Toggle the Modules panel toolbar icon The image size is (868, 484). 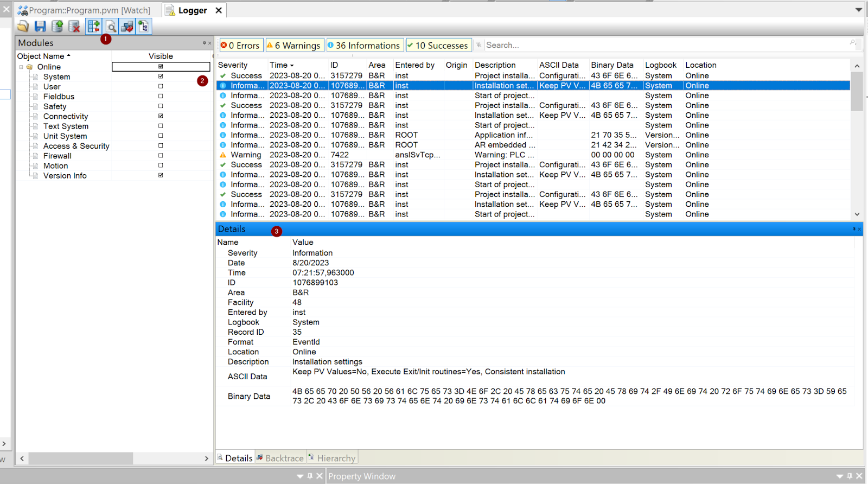[x=94, y=26]
